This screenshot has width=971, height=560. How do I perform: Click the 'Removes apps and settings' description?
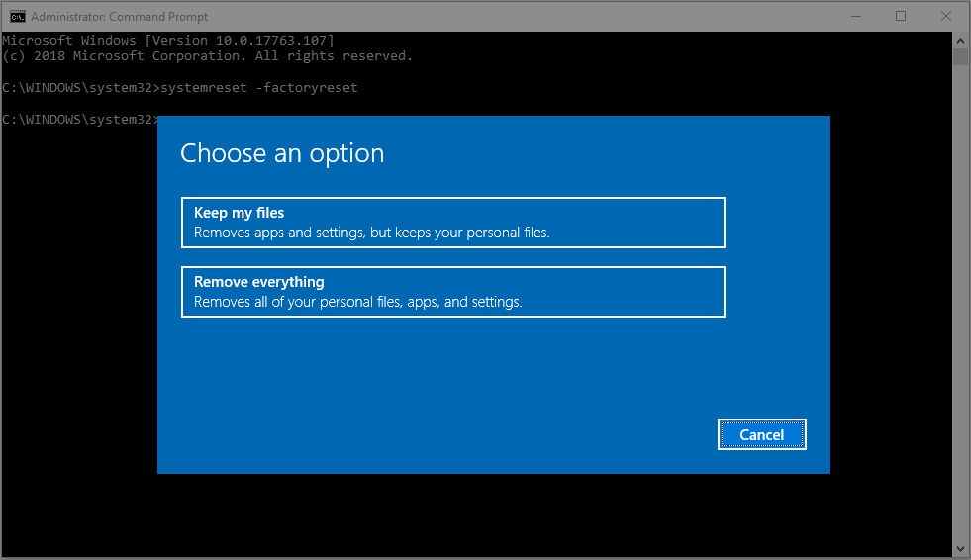pos(371,233)
